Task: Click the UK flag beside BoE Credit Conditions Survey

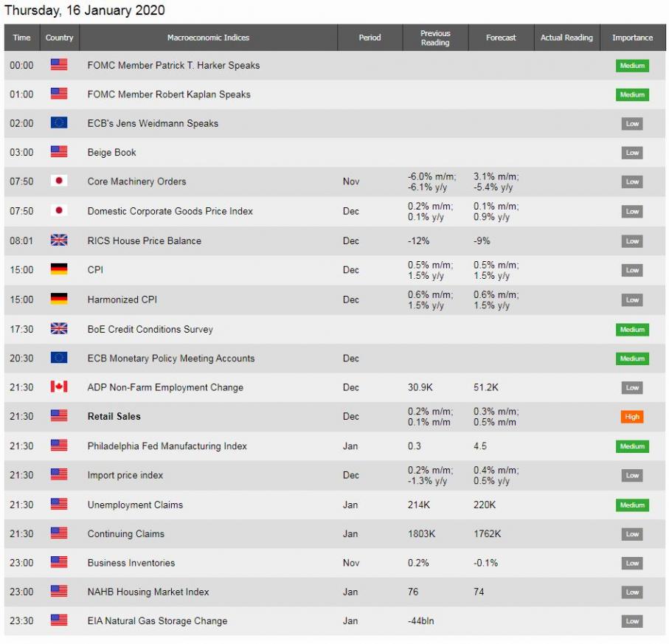Action: [59, 329]
